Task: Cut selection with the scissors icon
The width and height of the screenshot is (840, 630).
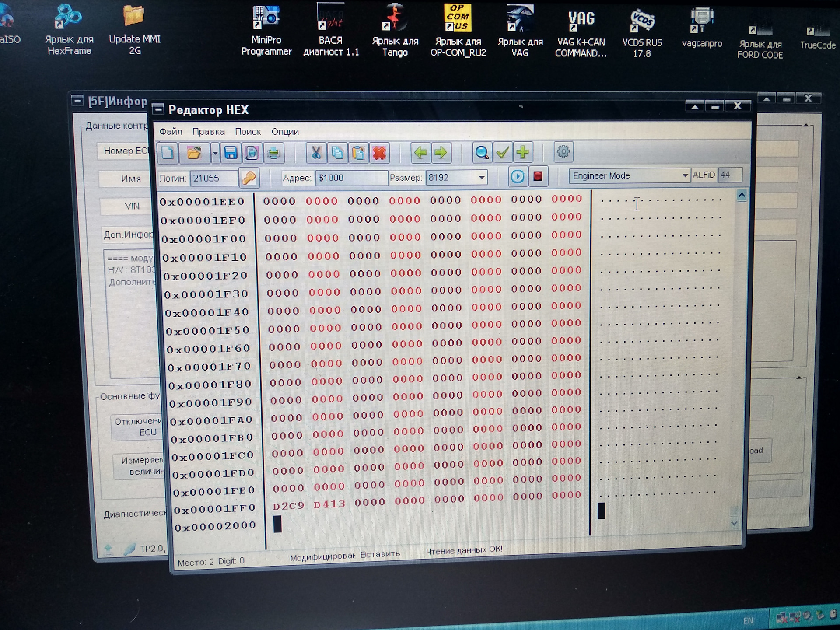Action: point(316,153)
